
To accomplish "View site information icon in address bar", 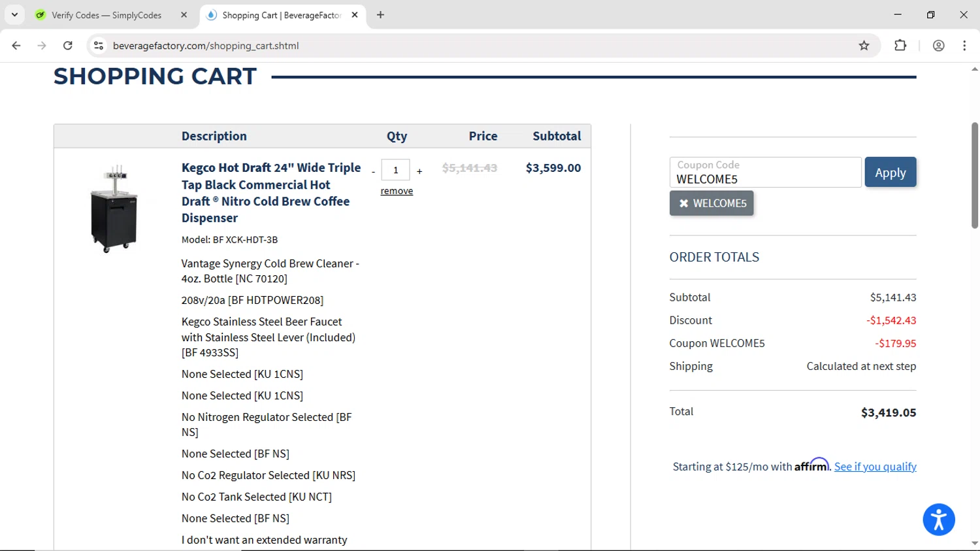I will click(99, 46).
